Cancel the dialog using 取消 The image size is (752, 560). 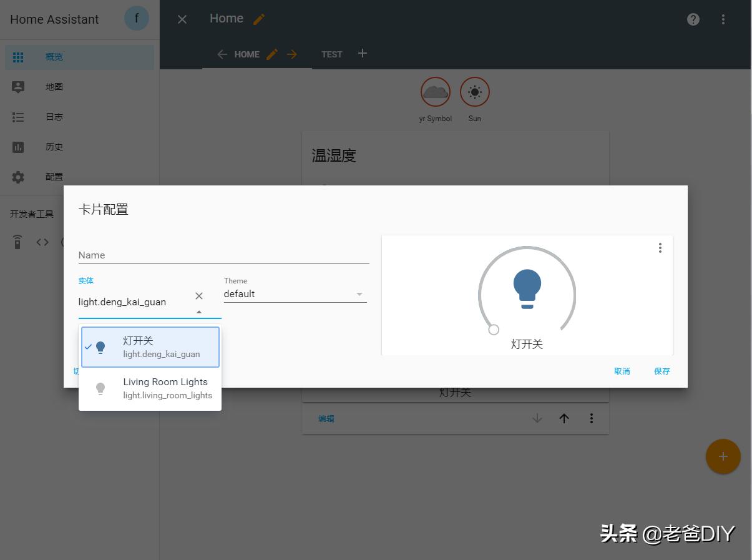(x=622, y=371)
